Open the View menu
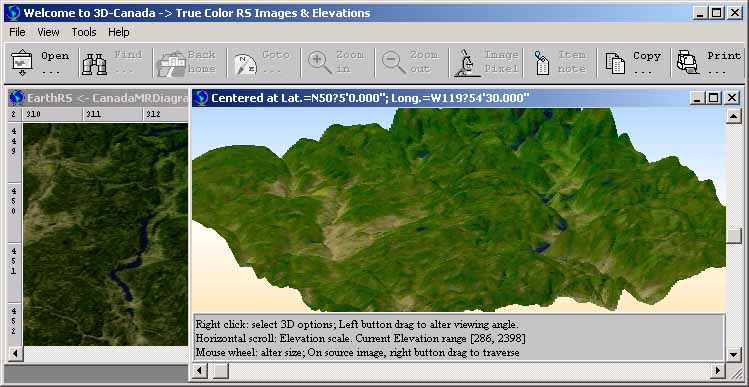Viewport: 749px width, 387px height. (48, 32)
